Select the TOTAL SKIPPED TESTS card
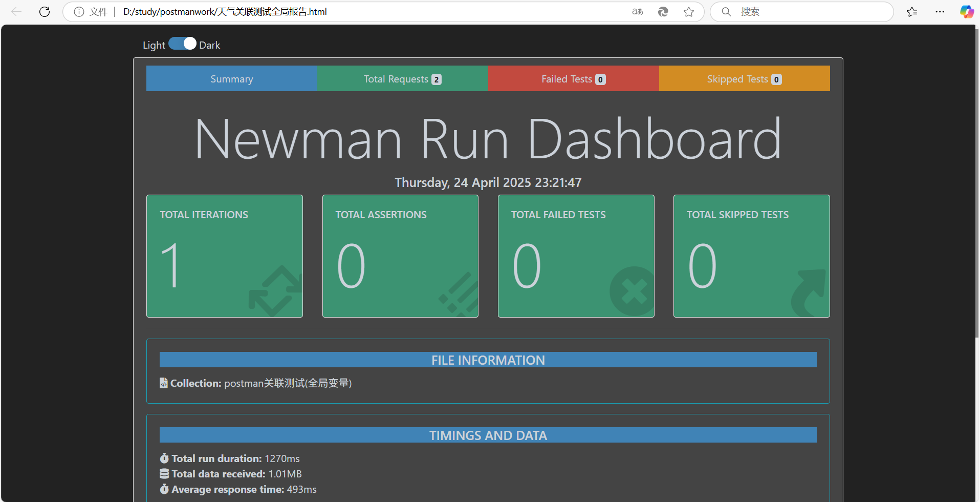The width and height of the screenshot is (980, 502). tap(752, 256)
